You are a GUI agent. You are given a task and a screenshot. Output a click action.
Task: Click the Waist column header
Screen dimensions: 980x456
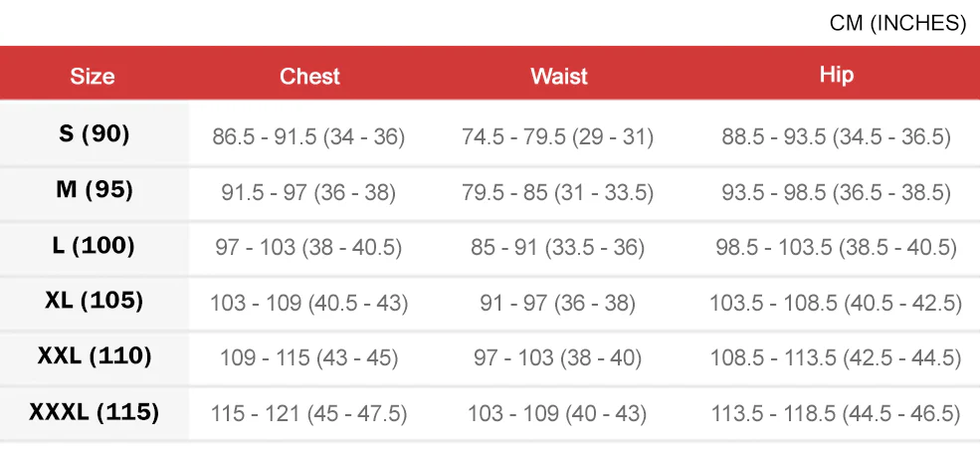pyautogui.click(x=558, y=76)
